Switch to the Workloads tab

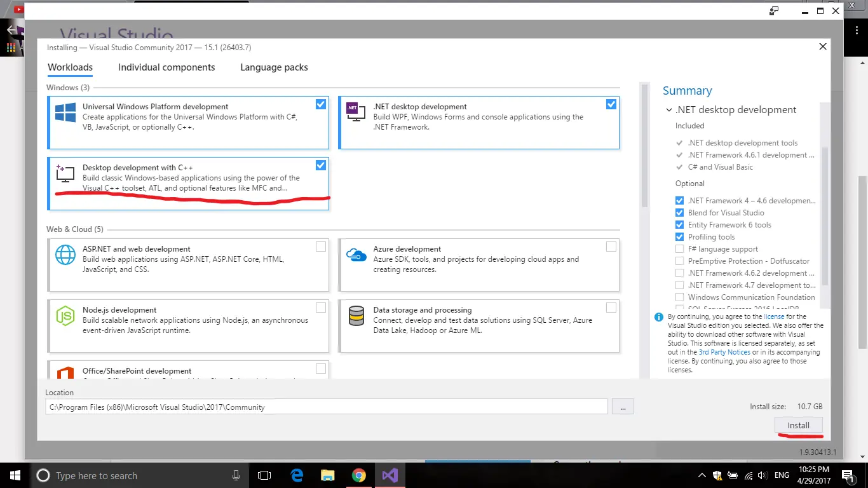pyautogui.click(x=71, y=67)
